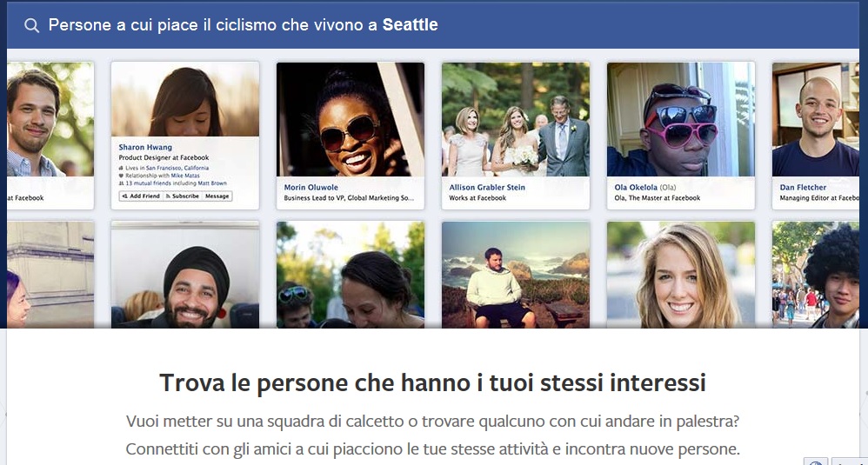Image resolution: width=868 pixels, height=465 pixels.
Task: Click Morin Oluwole's sunglasses photo
Action: (x=351, y=119)
